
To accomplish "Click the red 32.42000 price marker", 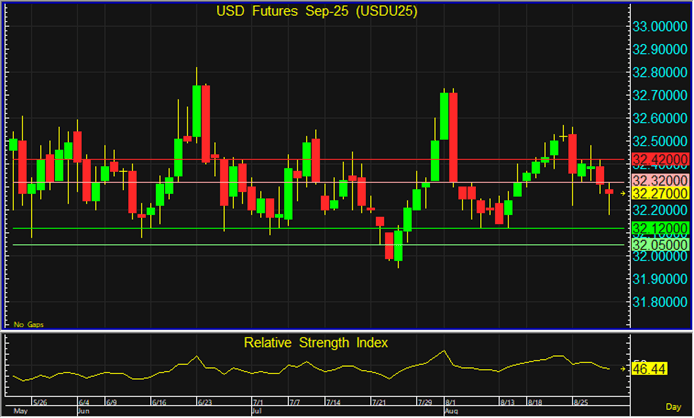I will 658,159.
